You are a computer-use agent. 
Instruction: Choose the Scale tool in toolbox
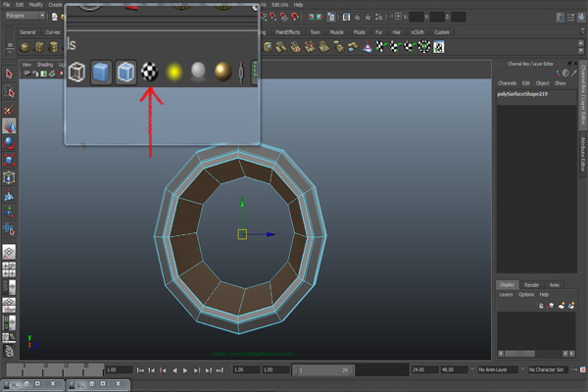[x=9, y=160]
